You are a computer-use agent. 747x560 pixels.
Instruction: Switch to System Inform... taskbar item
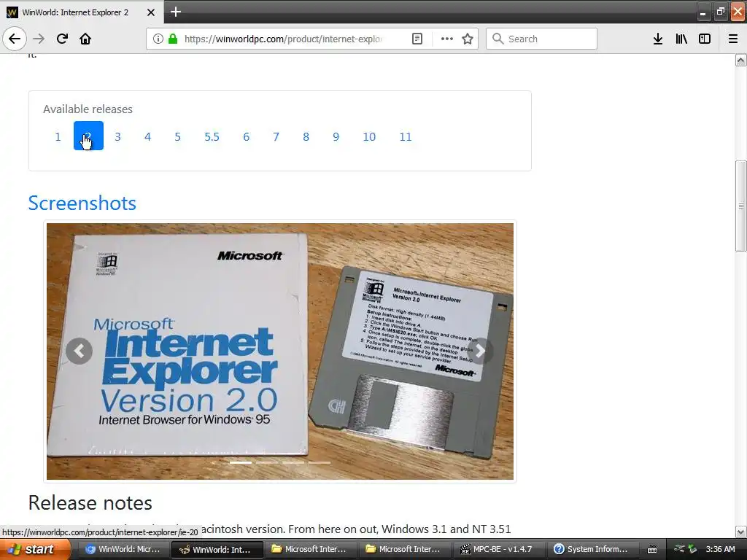[592, 549]
